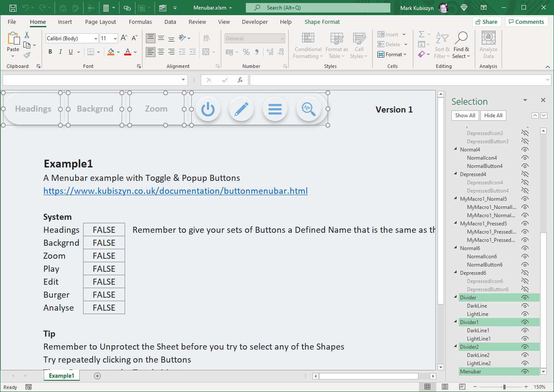The width and height of the screenshot is (554, 392).
Task: Expand the Name Box dropdown
Action: pos(184,80)
